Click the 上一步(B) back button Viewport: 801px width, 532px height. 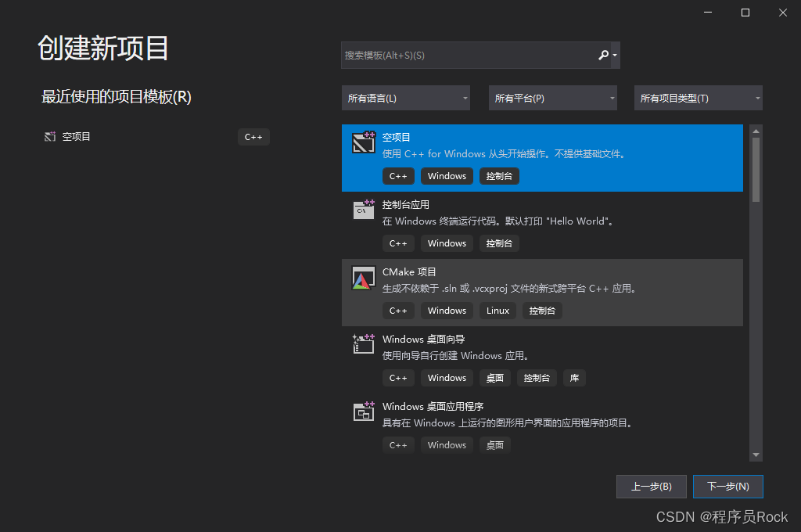coord(652,487)
